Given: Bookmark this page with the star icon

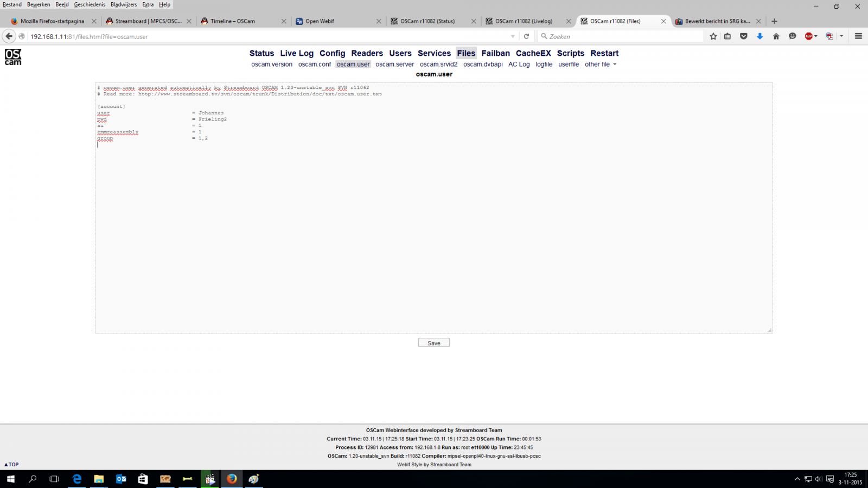Looking at the screenshot, I should coord(713,36).
